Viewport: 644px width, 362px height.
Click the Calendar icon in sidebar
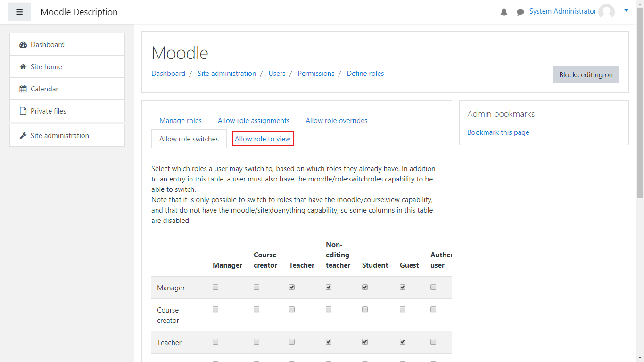[23, 89]
